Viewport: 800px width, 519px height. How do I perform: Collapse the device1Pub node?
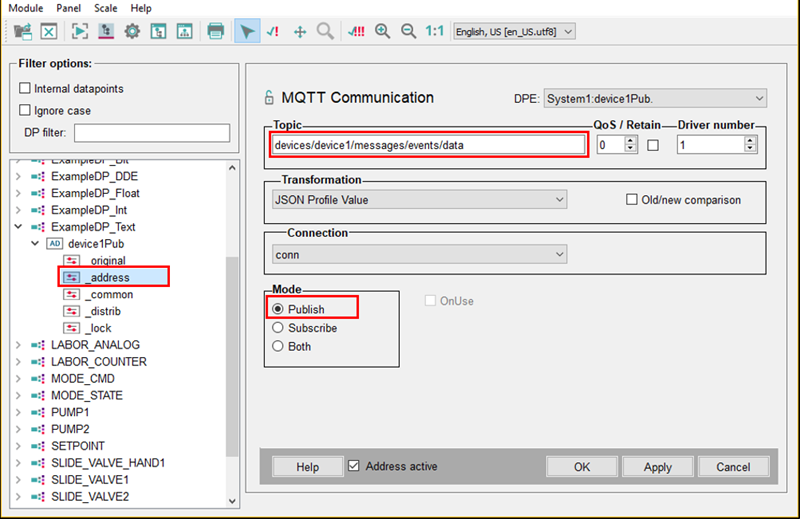35,243
